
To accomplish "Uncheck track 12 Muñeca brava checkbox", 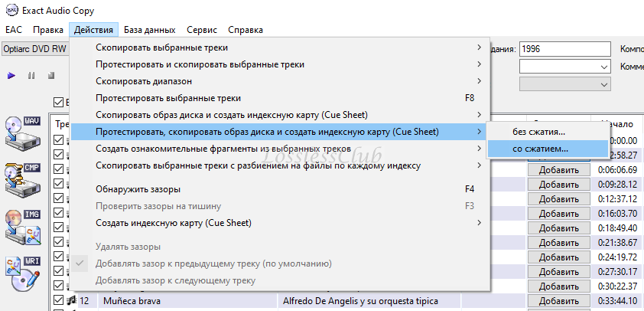I will 59,300.
